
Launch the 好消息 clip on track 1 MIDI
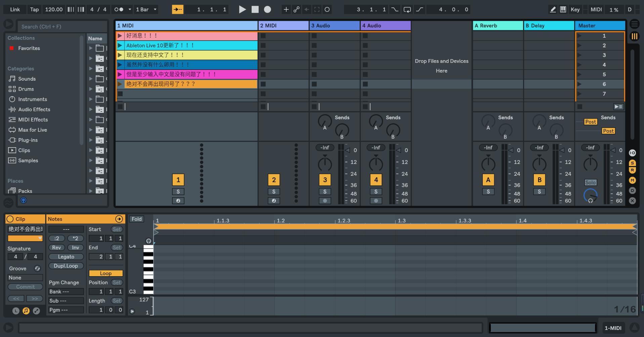coord(120,36)
